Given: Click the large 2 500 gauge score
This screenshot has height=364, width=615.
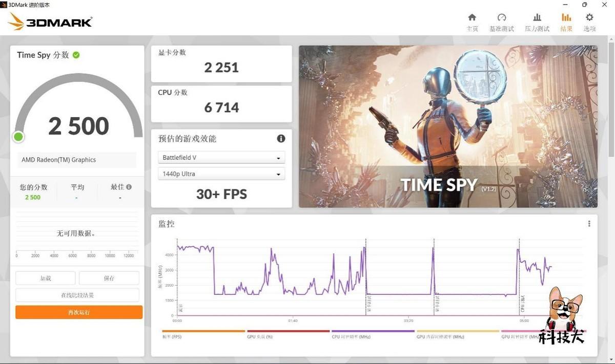Looking at the screenshot, I should coord(79,126).
